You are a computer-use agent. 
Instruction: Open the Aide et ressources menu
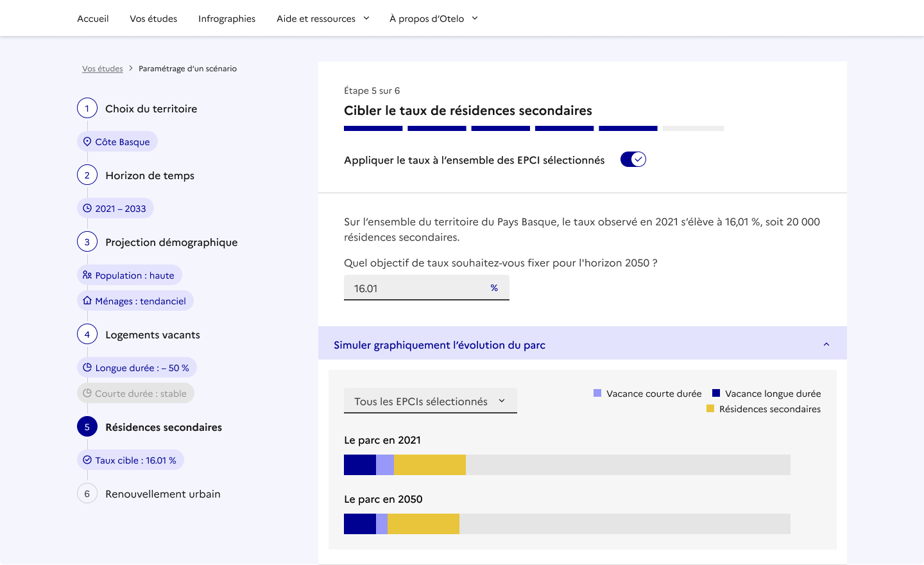(323, 19)
